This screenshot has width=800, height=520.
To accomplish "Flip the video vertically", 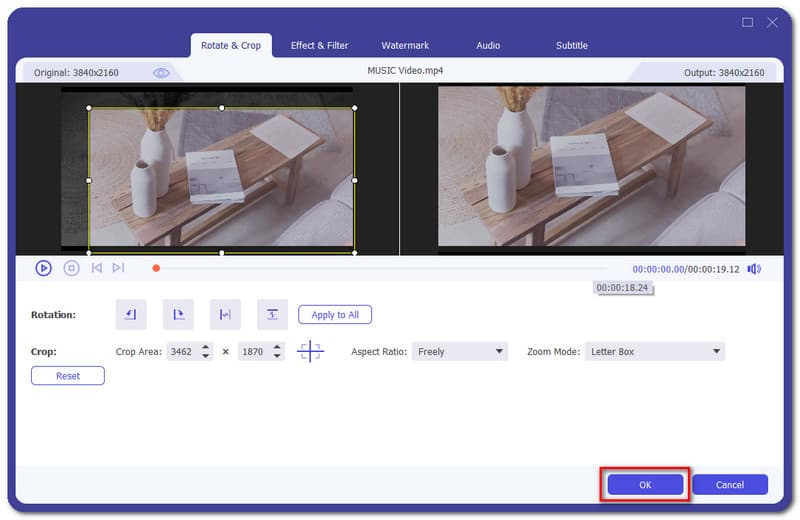I will (x=272, y=314).
